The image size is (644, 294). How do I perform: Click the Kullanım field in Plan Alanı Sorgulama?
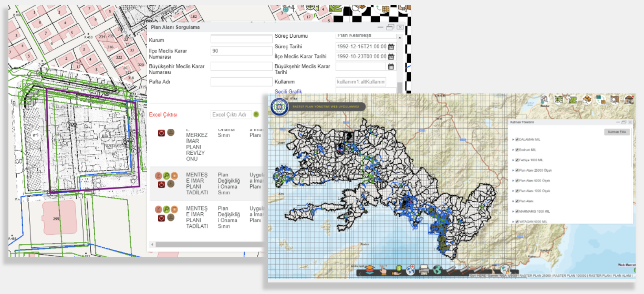(x=361, y=82)
